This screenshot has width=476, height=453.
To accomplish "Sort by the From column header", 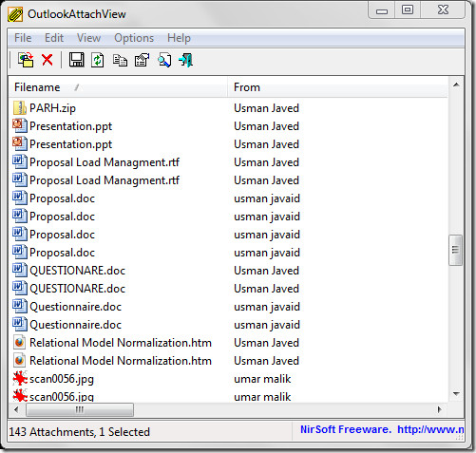I will pos(337,87).
